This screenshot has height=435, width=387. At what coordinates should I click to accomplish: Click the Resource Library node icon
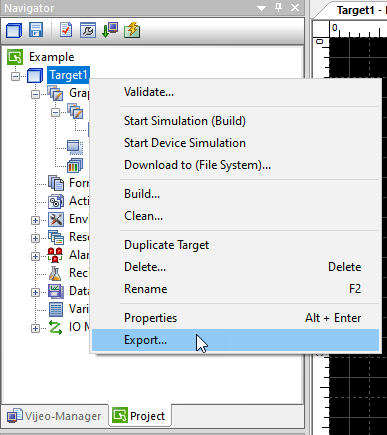click(56, 237)
